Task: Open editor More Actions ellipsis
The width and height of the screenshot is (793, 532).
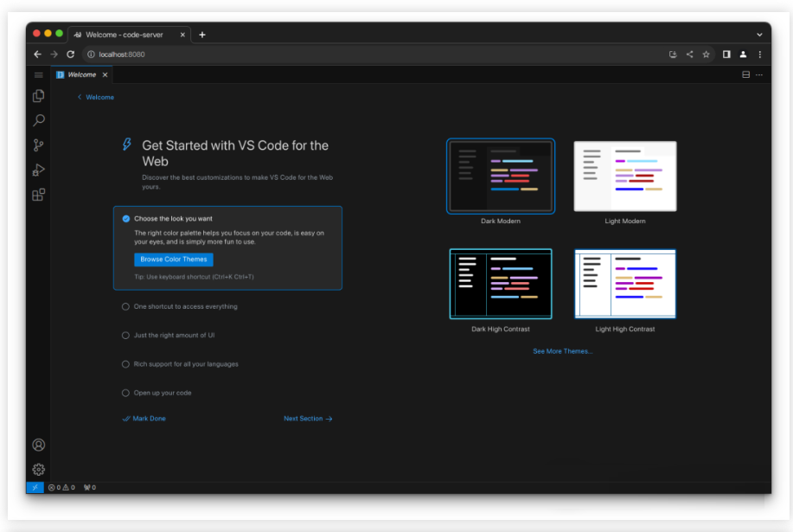Action: [759, 75]
